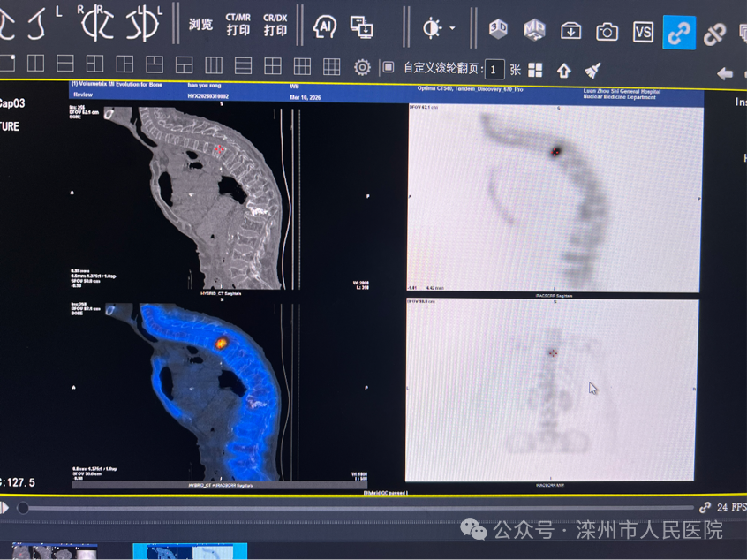This screenshot has width=747, height=560.
Task: Open the 3D reconstruction tool
Action: pyautogui.click(x=498, y=30)
